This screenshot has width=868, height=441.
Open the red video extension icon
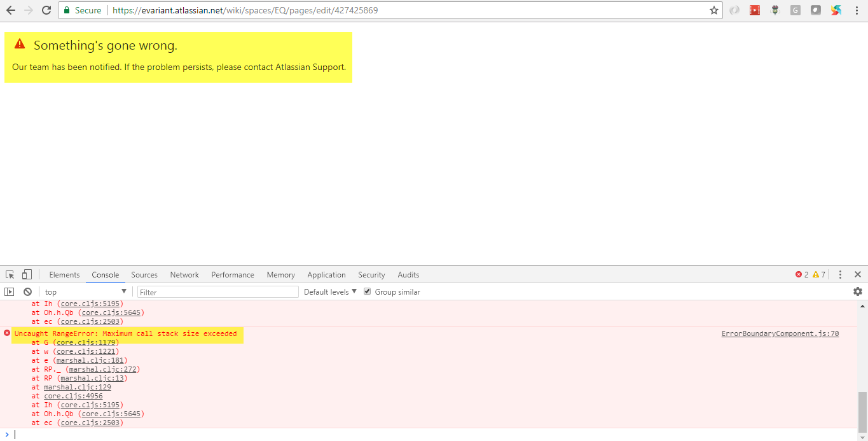755,10
